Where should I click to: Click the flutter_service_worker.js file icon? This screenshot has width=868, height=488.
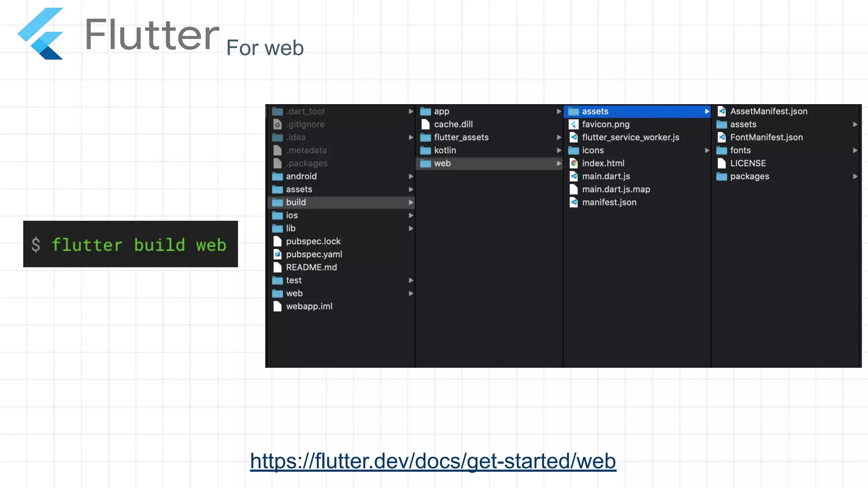[573, 137]
